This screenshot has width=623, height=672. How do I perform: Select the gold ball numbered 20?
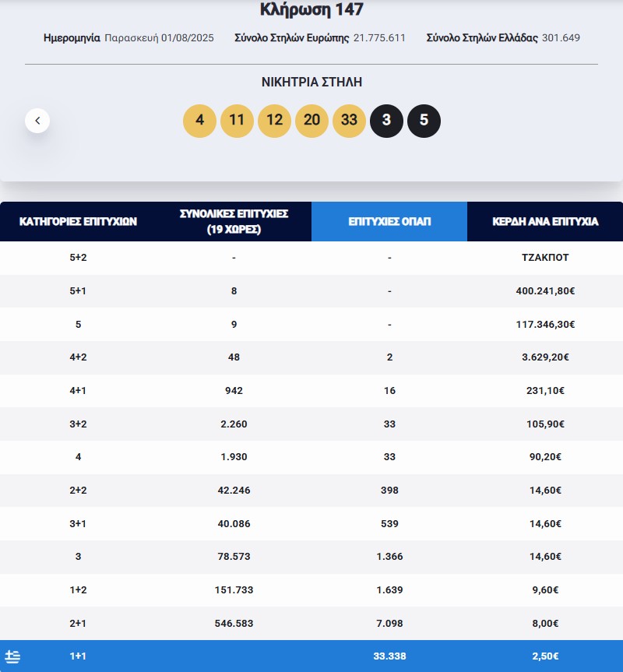pos(311,121)
